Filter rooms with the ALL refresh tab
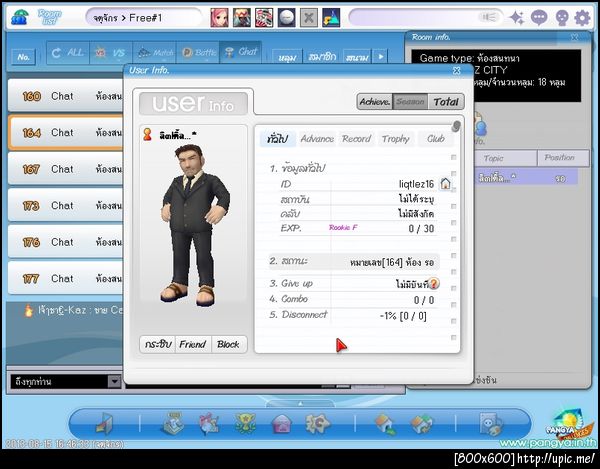 [x=68, y=53]
